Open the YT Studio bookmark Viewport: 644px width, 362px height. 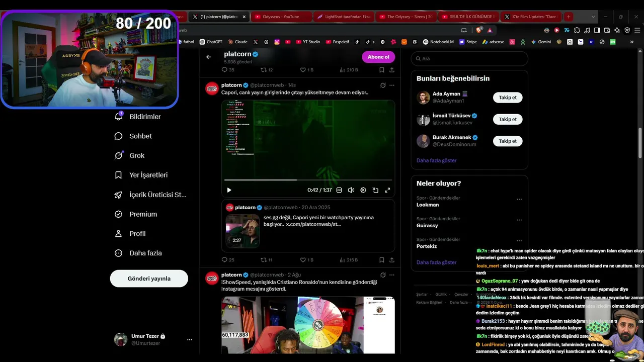coord(308,42)
